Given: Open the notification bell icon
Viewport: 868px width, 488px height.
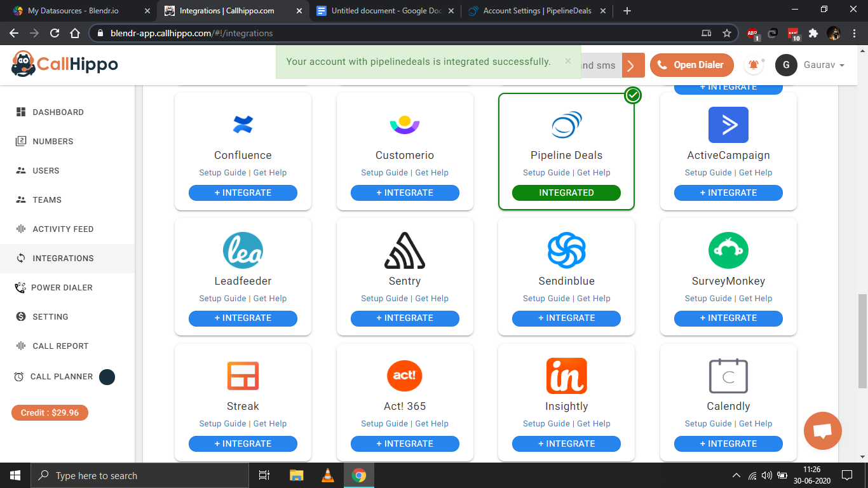Looking at the screenshot, I should point(754,65).
